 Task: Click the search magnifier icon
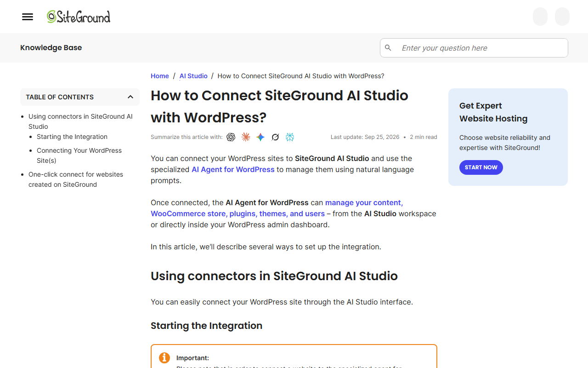[388, 48]
